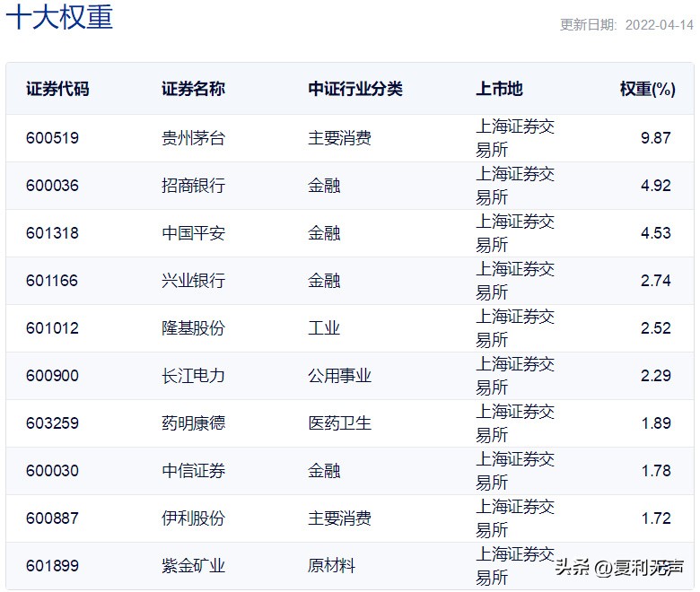The height and width of the screenshot is (592, 700).
Task: Select the name 中国平安
Action: tap(193, 233)
